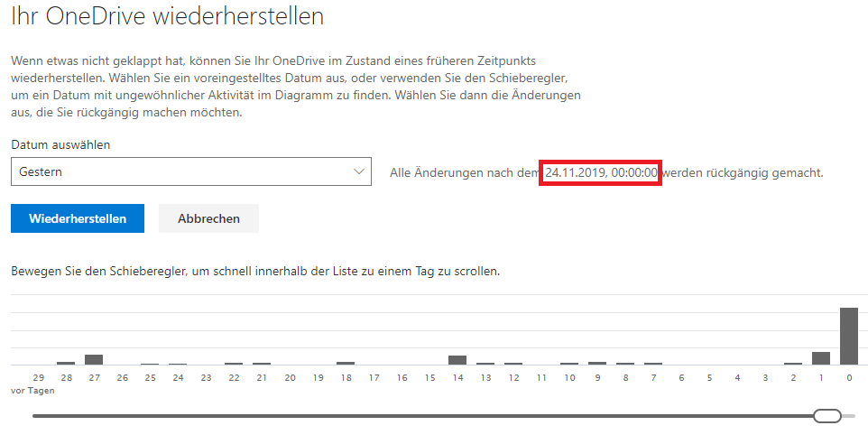
Task: Select the activity bar for day 28
Action: tap(66, 363)
